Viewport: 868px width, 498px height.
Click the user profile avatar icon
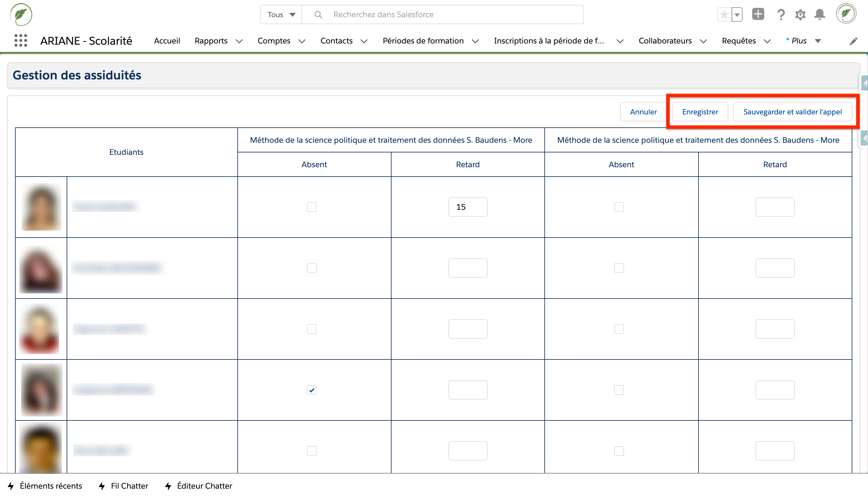click(846, 14)
